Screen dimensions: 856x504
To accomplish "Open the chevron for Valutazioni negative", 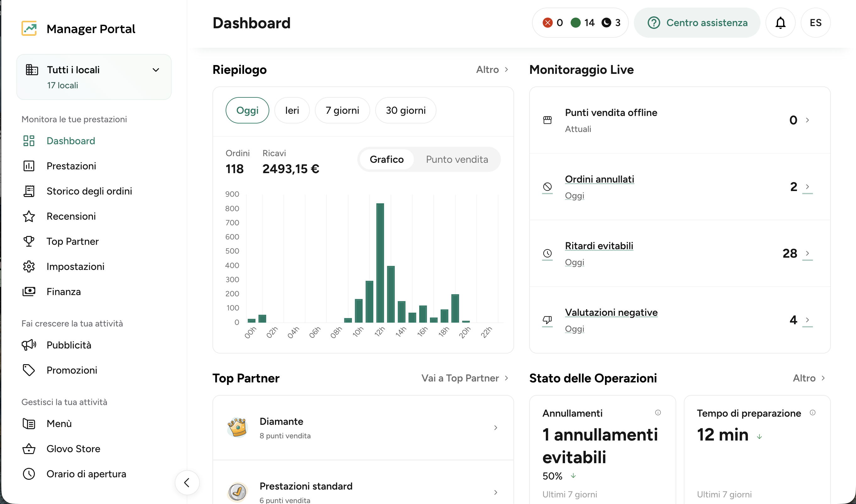I will coord(807,320).
